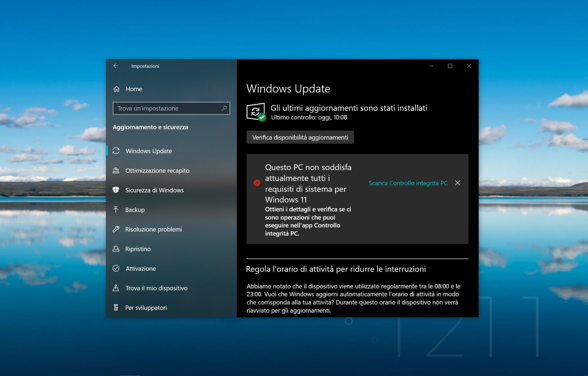Click 'Ottieni i dettagli e verifica' description

(x=308, y=221)
